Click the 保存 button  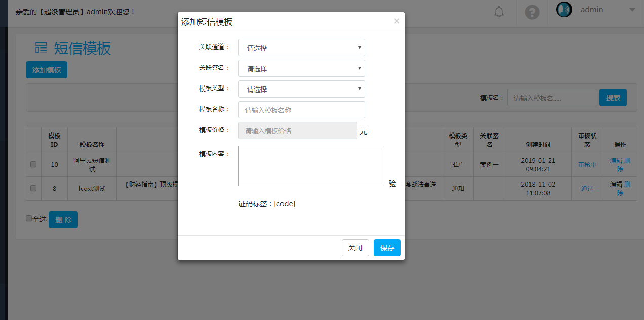387,248
